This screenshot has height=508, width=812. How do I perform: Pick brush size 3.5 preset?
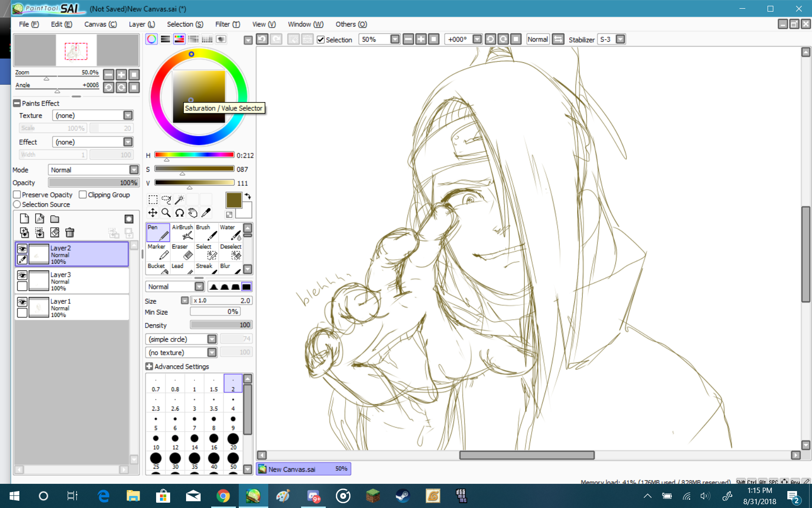[214, 403]
